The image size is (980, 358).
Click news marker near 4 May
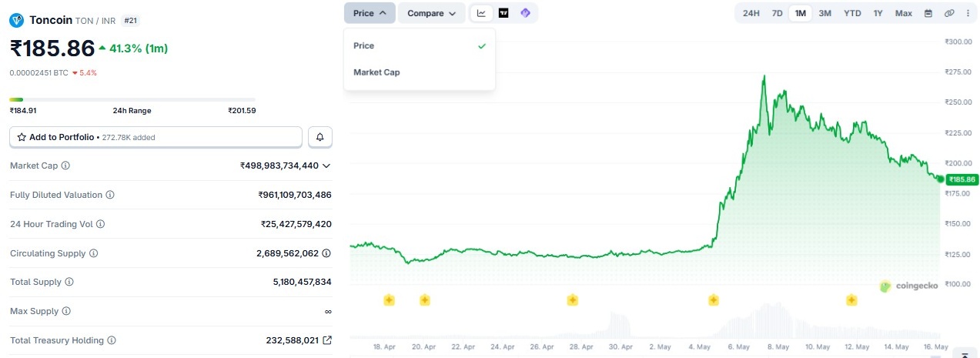click(714, 299)
